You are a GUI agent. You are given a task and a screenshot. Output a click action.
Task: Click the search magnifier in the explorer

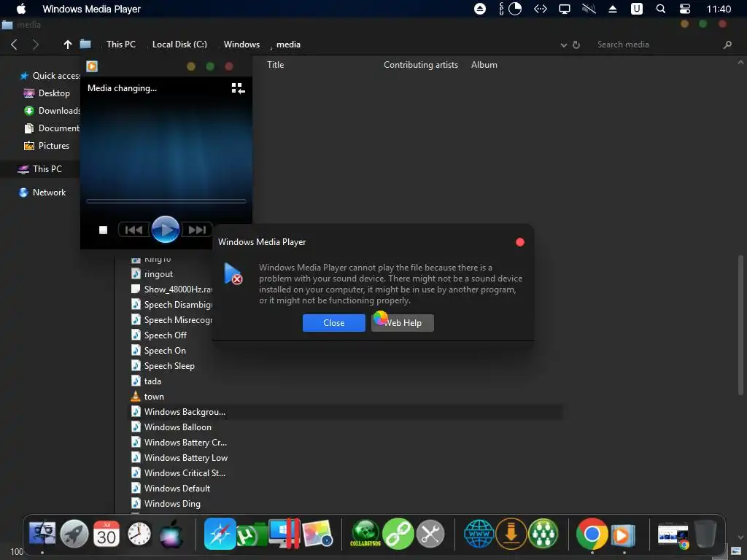pos(727,44)
